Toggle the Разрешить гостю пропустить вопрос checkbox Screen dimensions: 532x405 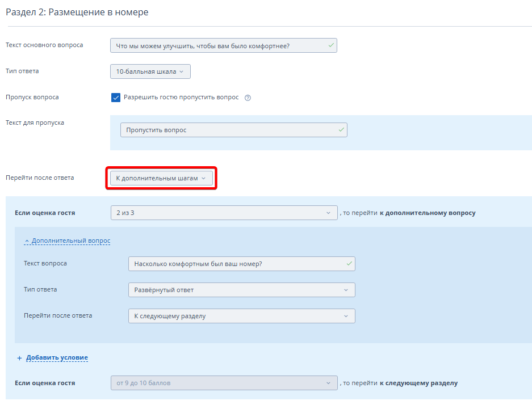click(x=116, y=98)
